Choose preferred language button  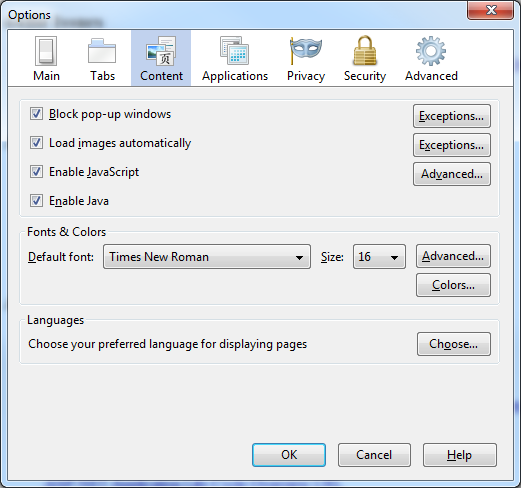454,344
